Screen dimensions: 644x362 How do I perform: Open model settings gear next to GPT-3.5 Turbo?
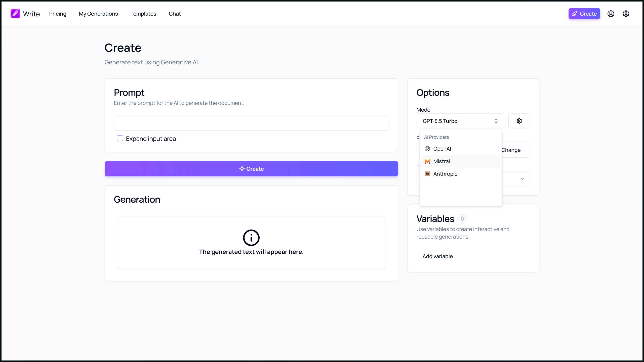[x=519, y=121]
